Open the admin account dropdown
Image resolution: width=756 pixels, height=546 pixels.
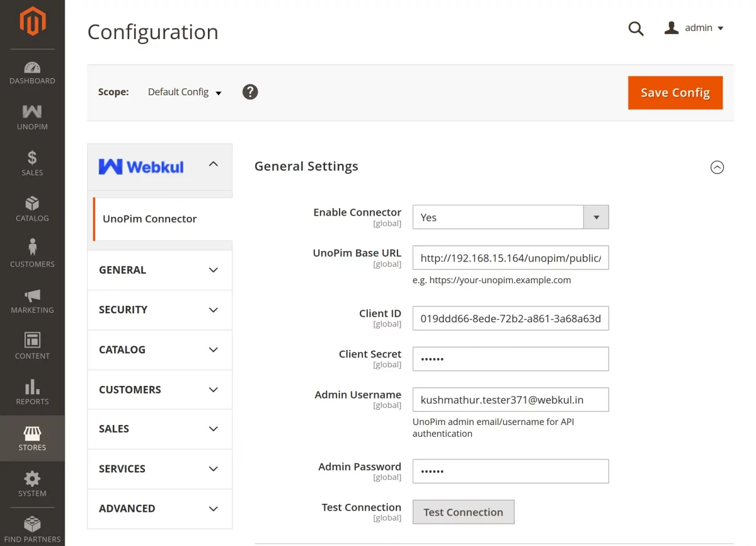click(x=694, y=28)
